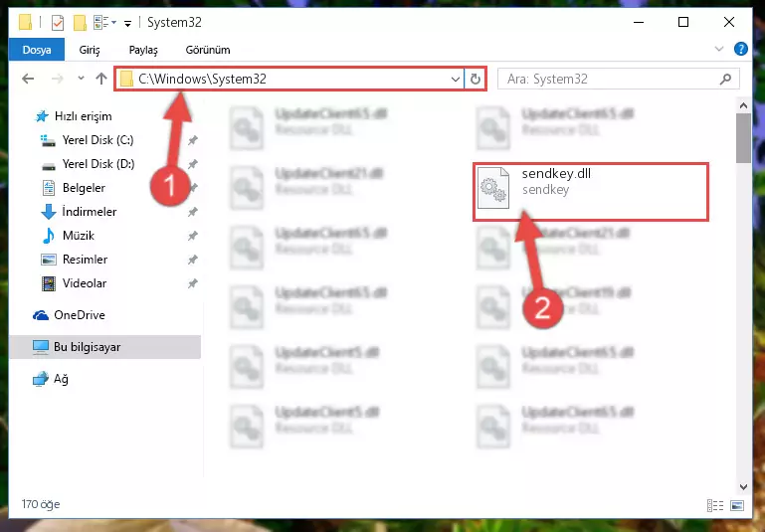765x532 pixels.
Task: Click the vertical scrollbar thumb
Action: coord(743,138)
